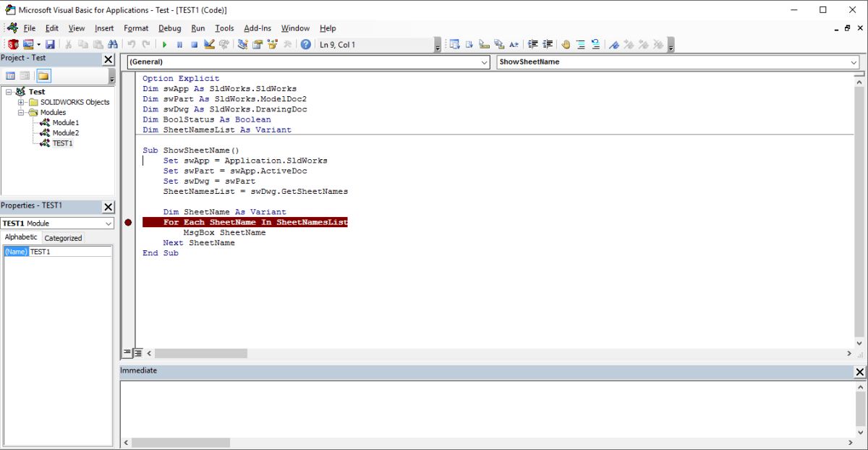Close the Immediate window

click(x=860, y=372)
